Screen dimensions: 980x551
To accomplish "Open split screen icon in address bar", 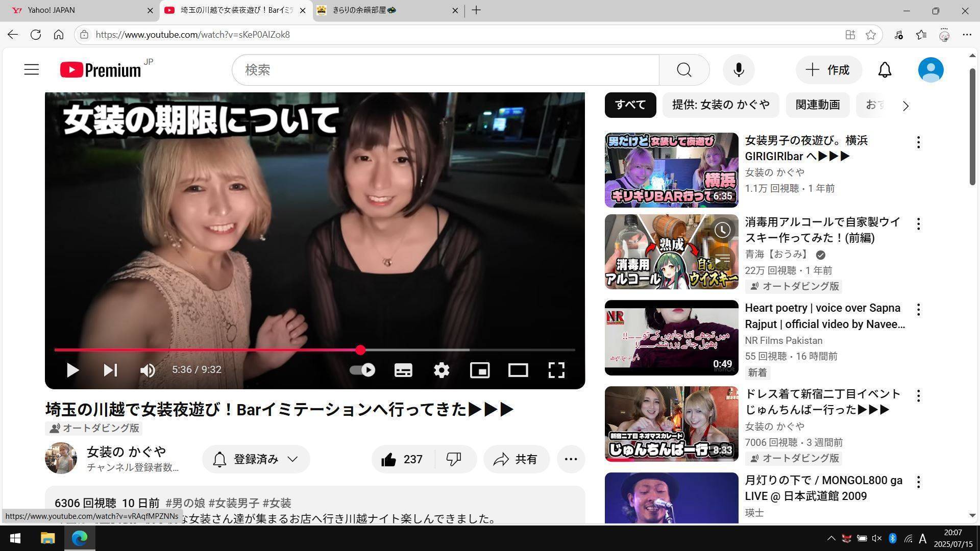I will (x=850, y=35).
